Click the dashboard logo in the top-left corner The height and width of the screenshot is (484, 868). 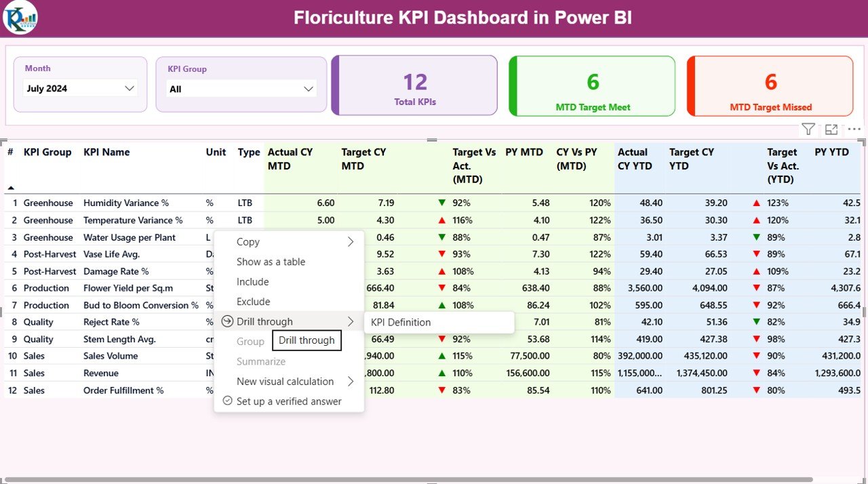20,18
